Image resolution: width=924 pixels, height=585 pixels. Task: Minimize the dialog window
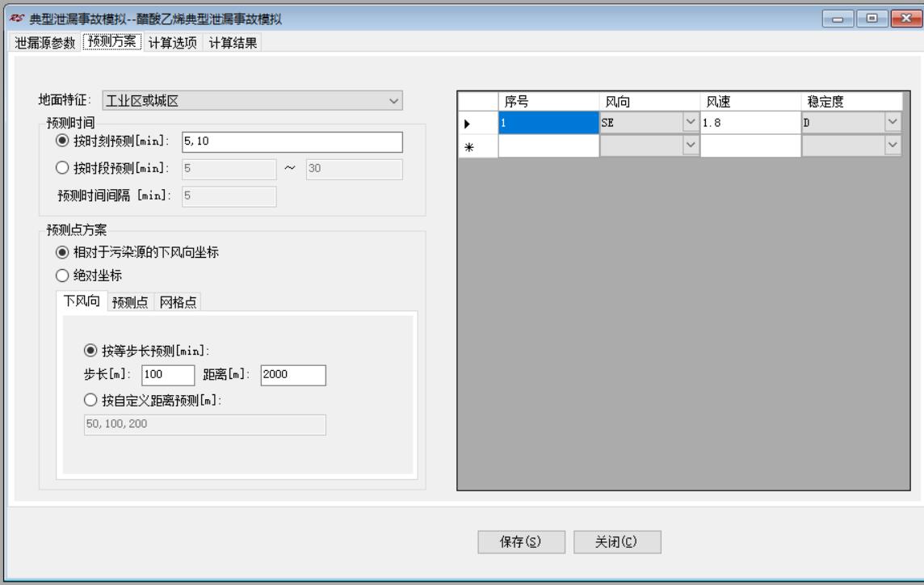pos(837,19)
